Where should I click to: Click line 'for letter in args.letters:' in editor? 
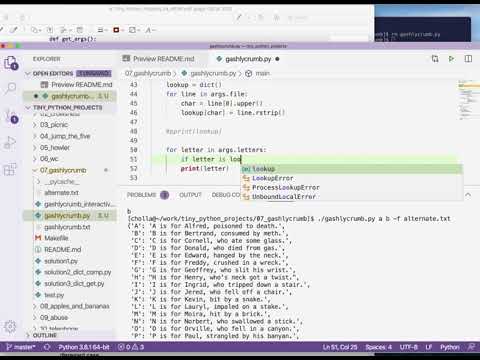(x=216, y=150)
